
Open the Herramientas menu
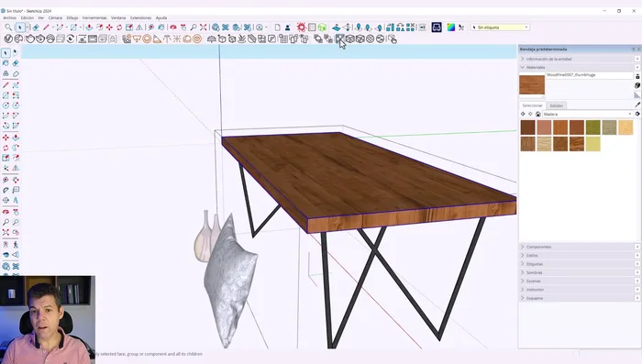point(94,18)
